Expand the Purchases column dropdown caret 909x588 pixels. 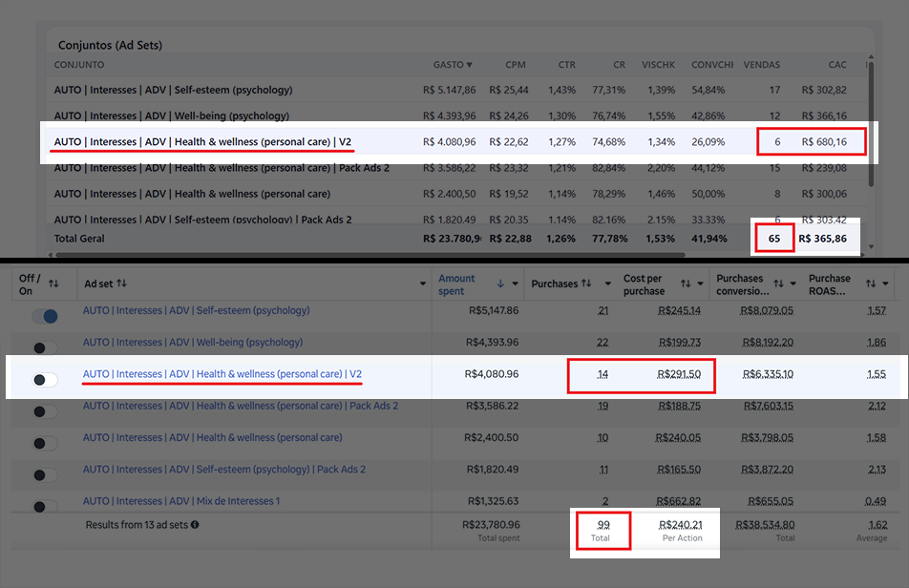tap(607, 283)
